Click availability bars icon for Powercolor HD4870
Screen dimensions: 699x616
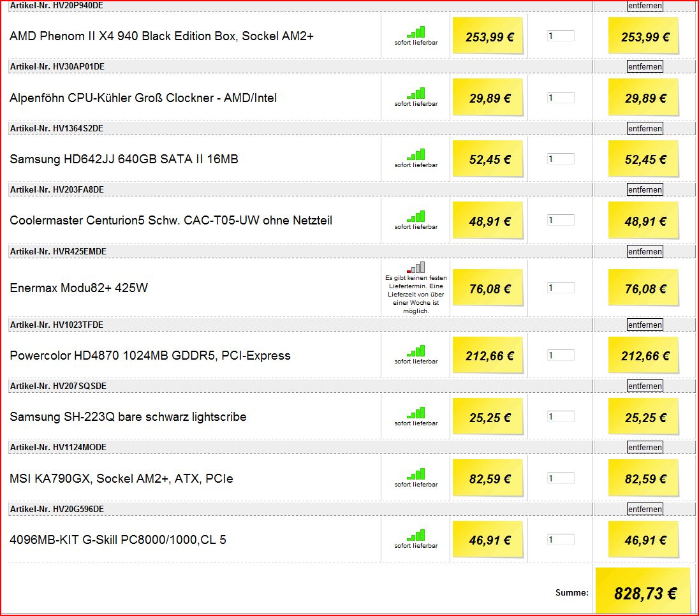416,351
